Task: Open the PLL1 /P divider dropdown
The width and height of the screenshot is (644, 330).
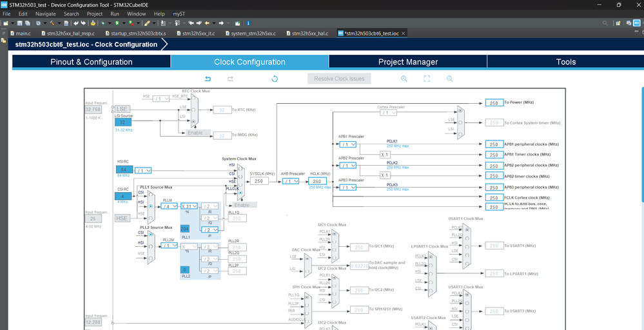Action: click(x=209, y=230)
